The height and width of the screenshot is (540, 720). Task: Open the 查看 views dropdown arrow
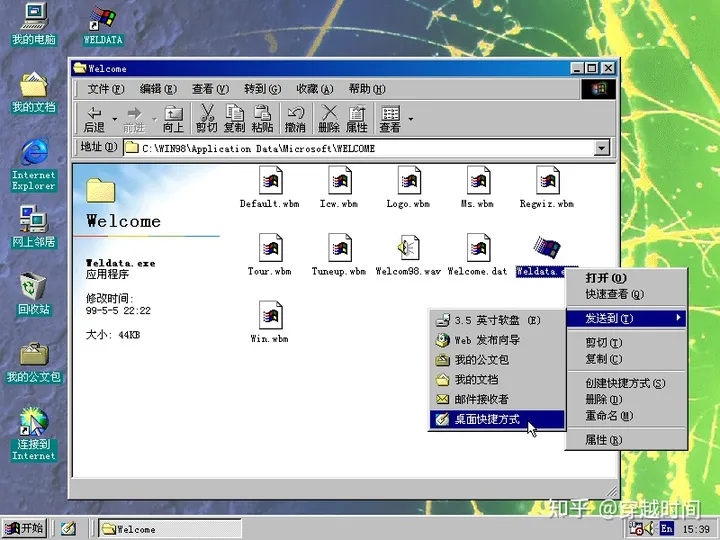[411, 119]
